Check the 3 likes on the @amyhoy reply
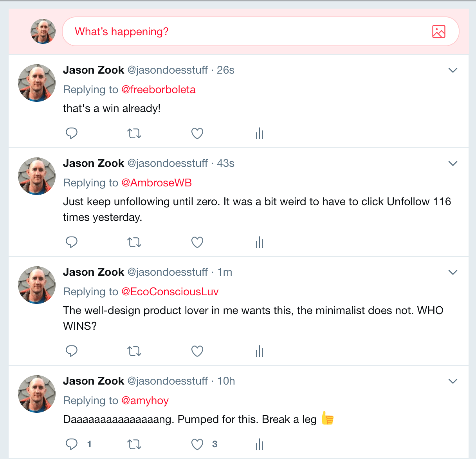This screenshot has width=476, height=459. tap(214, 444)
